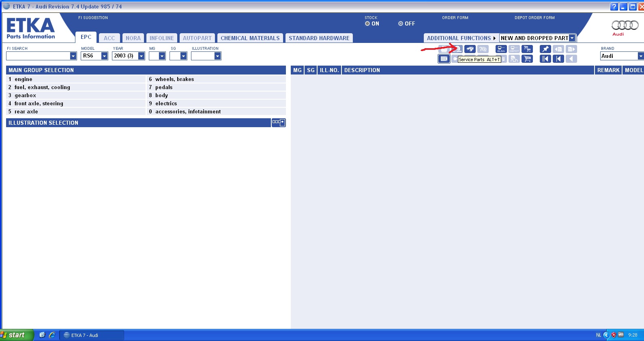Launch Internet Explorer from the taskbar
Screen dimensions: 644x341
point(52,335)
